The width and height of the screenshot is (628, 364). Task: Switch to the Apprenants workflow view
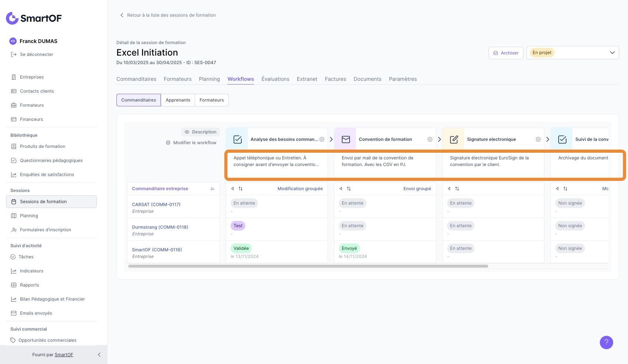coord(178,100)
